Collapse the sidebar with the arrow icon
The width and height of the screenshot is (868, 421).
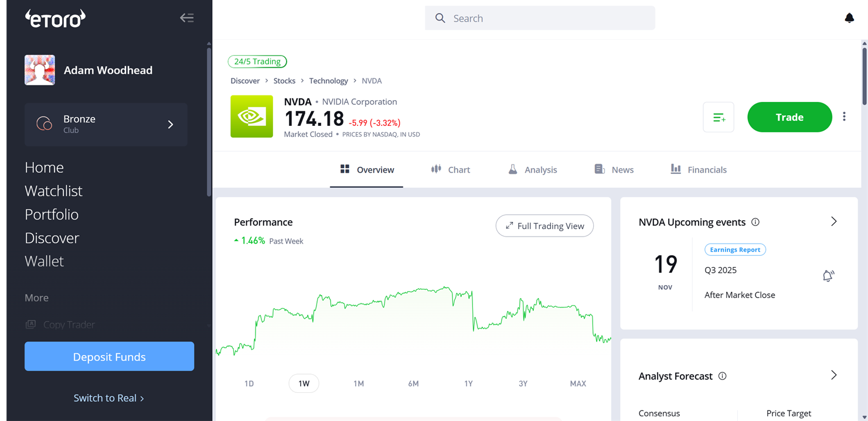[x=186, y=18]
